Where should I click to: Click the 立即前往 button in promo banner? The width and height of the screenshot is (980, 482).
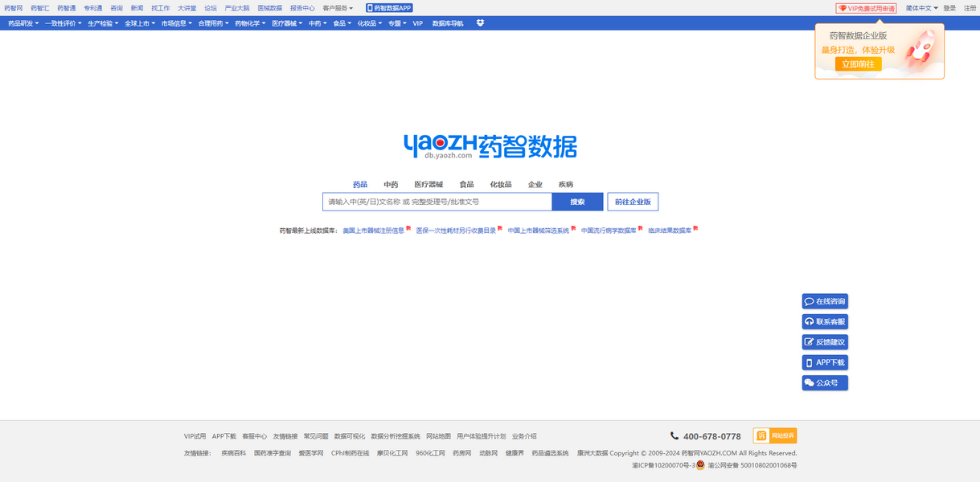pyautogui.click(x=858, y=64)
